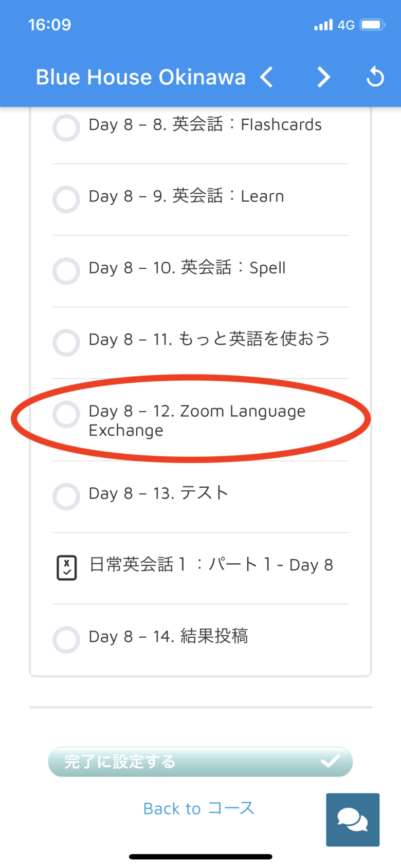
Task: Click the checkmark on the completion button
Action: tap(330, 761)
